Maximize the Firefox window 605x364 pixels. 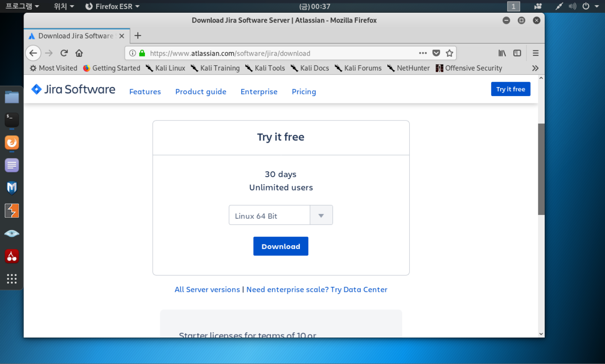point(521,20)
